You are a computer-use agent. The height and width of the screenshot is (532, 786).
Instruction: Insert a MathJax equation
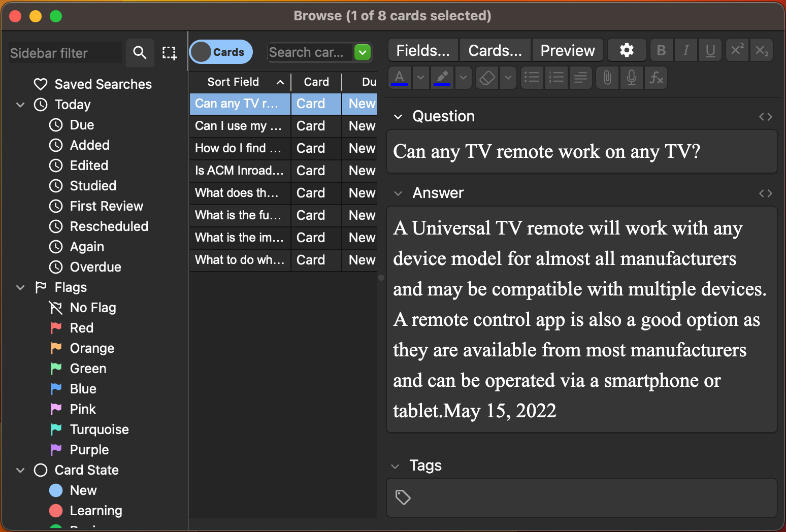coord(656,78)
